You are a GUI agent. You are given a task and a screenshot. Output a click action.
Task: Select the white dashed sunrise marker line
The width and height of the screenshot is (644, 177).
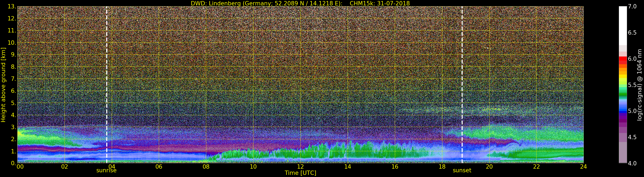coord(107,85)
